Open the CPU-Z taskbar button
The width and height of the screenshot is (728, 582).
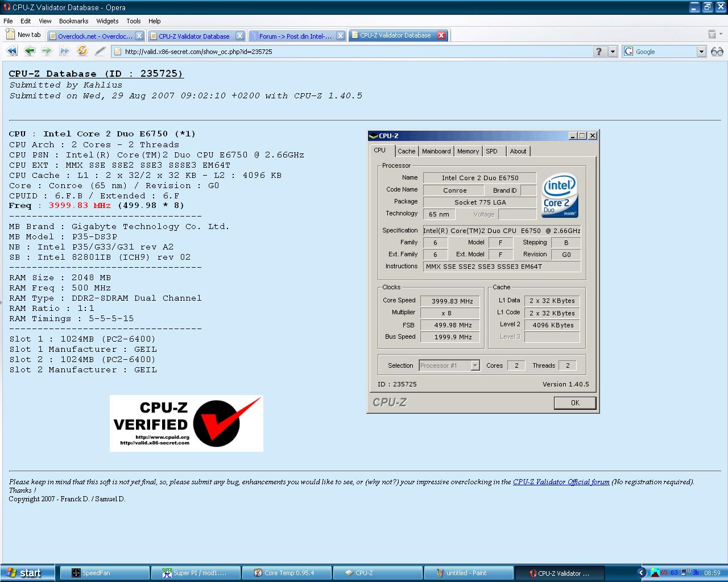click(377, 573)
